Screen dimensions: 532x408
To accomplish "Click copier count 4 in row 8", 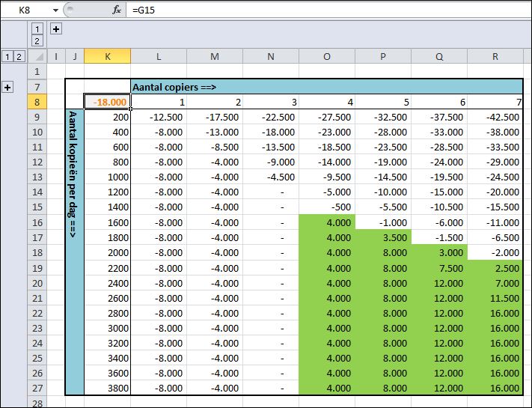I will point(327,102).
